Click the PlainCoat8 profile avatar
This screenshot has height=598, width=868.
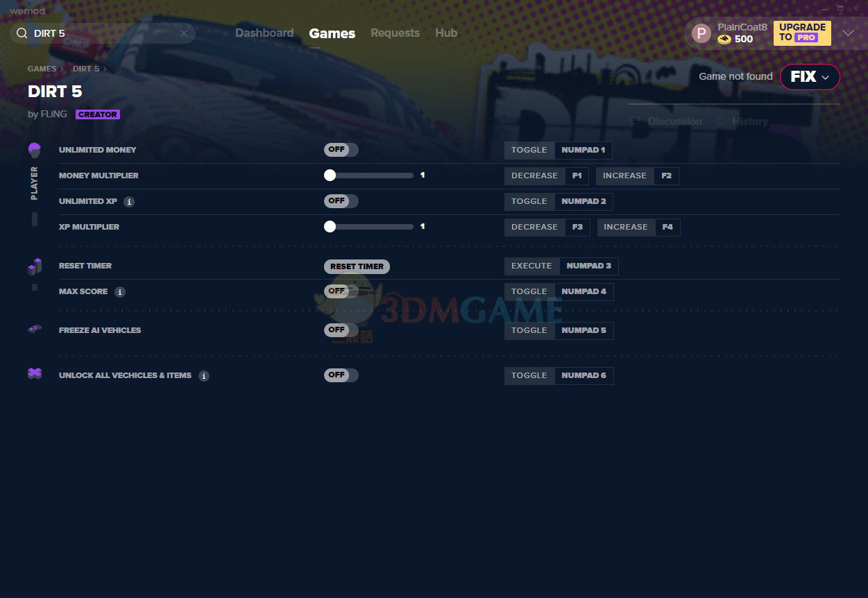tap(701, 33)
